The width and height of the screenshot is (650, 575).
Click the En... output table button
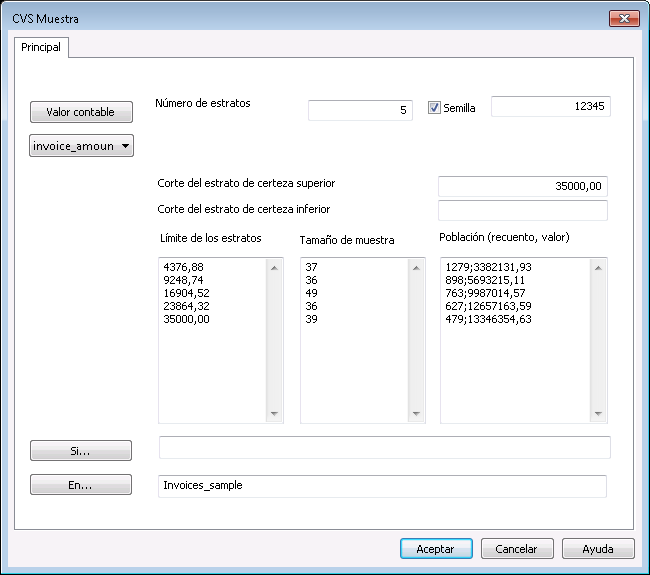pyautogui.click(x=81, y=485)
